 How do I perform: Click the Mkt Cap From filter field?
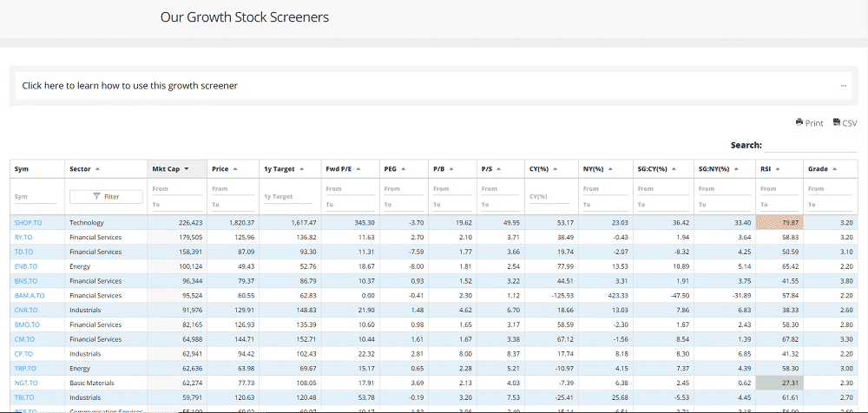(x=177, y=190)
